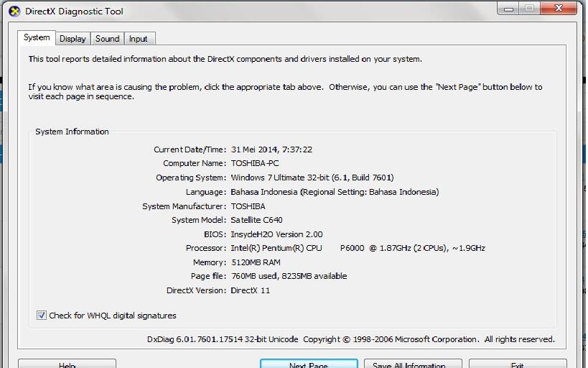Viewport: 588px width, 368px height.
Task: Click the "Processor:" label
Action: (x=206, y=248)
